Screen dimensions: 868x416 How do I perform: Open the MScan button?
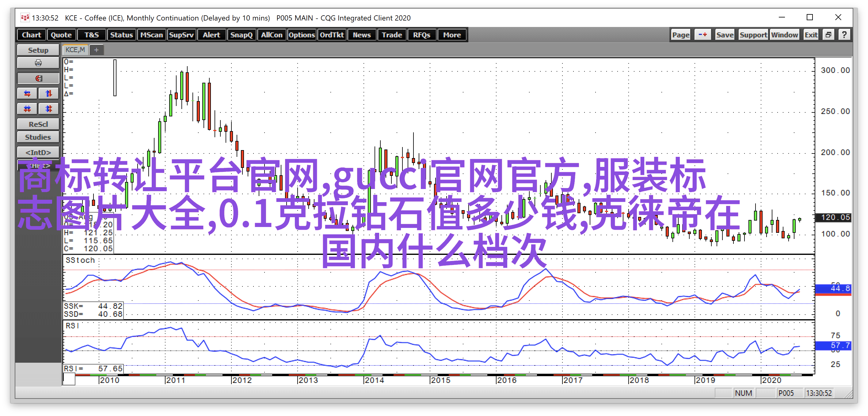tap(151, 35)
